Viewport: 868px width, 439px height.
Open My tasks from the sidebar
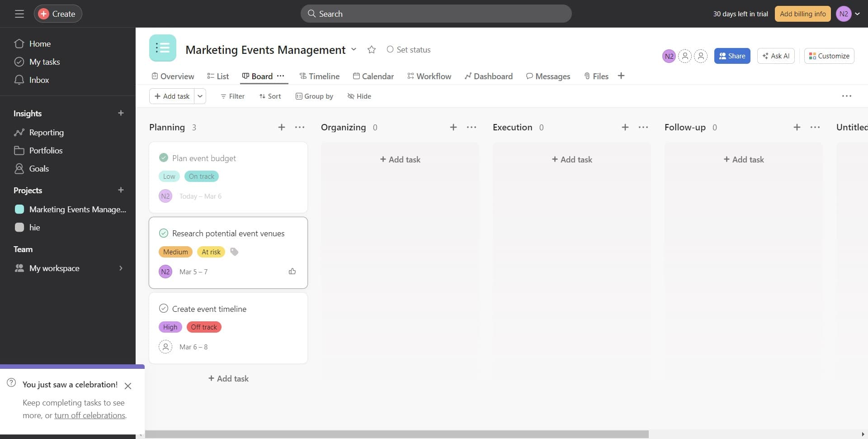pyautogui.click(x=44, y=62)
